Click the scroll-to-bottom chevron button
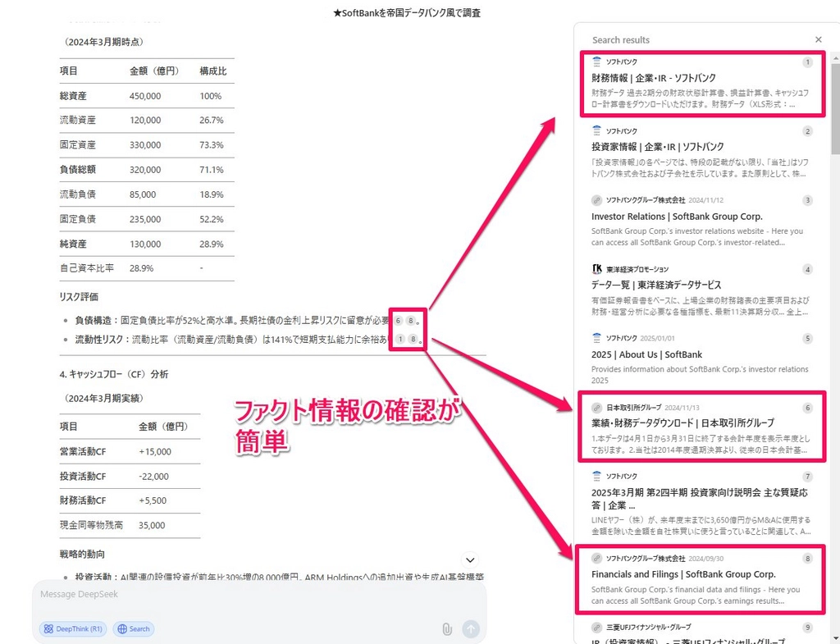840x644 pixels. [470, 560]
